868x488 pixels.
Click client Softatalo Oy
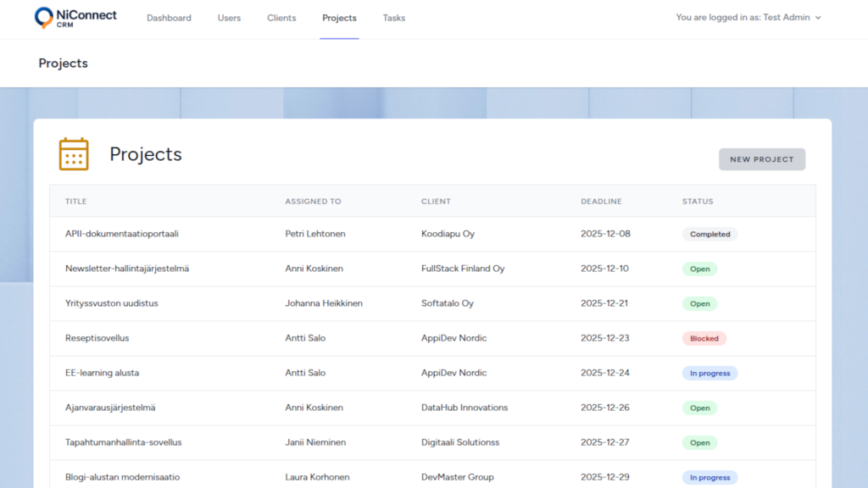(x=448, y=303)
